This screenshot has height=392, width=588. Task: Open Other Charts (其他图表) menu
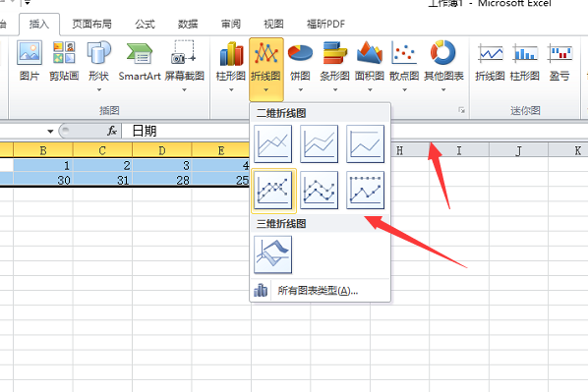pyautogui.click(x=443, y=66)
